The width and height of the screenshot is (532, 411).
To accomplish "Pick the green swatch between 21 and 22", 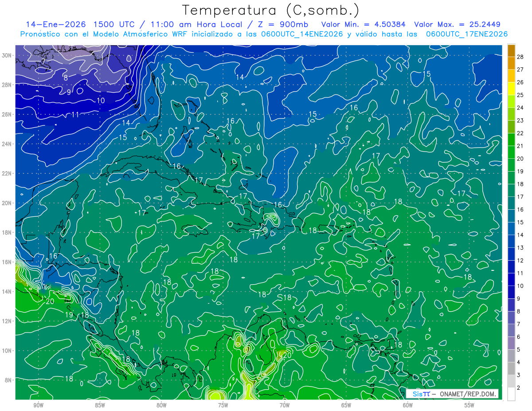I will tap(511, 139).
